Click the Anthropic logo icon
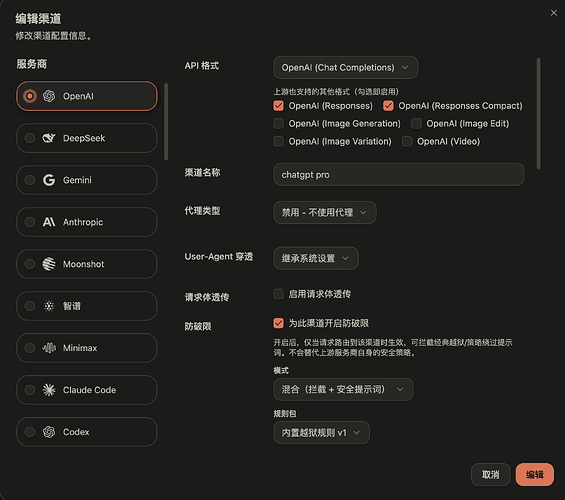Image resolution: width=565 pixels, height=500 pixels. coord(49,222)
